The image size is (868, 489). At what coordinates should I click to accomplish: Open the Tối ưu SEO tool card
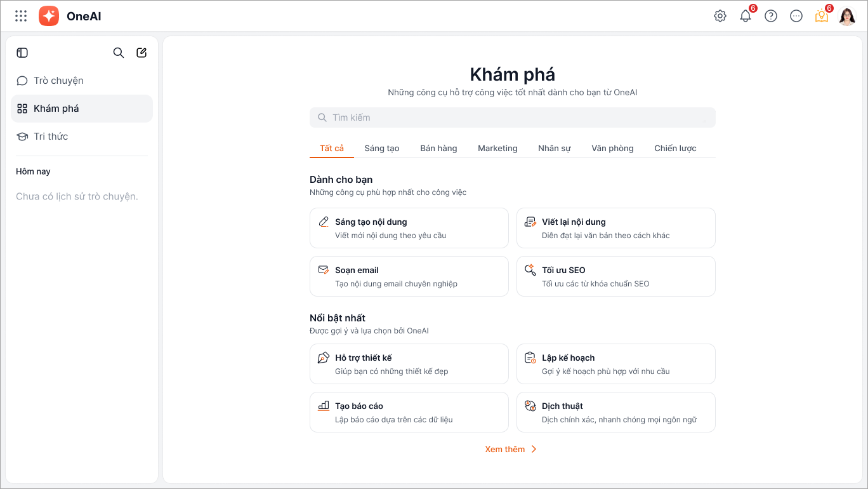pos(616,276)
